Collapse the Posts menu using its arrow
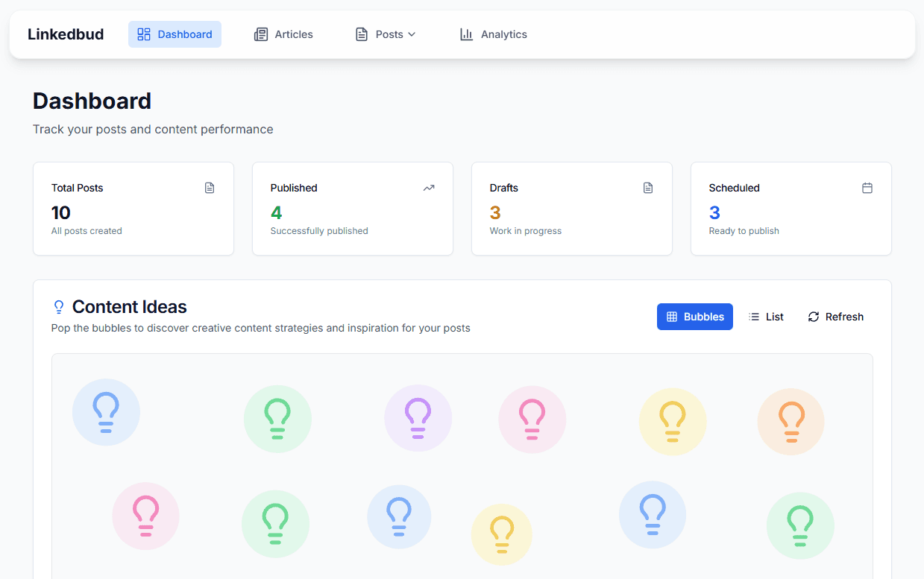The height and width of the screenshot is (579, 924). point(412,34)
